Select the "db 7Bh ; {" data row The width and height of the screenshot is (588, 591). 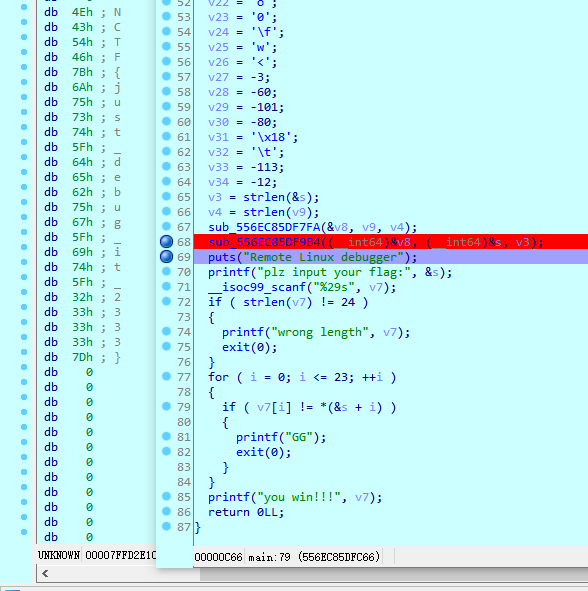(83, 72)
